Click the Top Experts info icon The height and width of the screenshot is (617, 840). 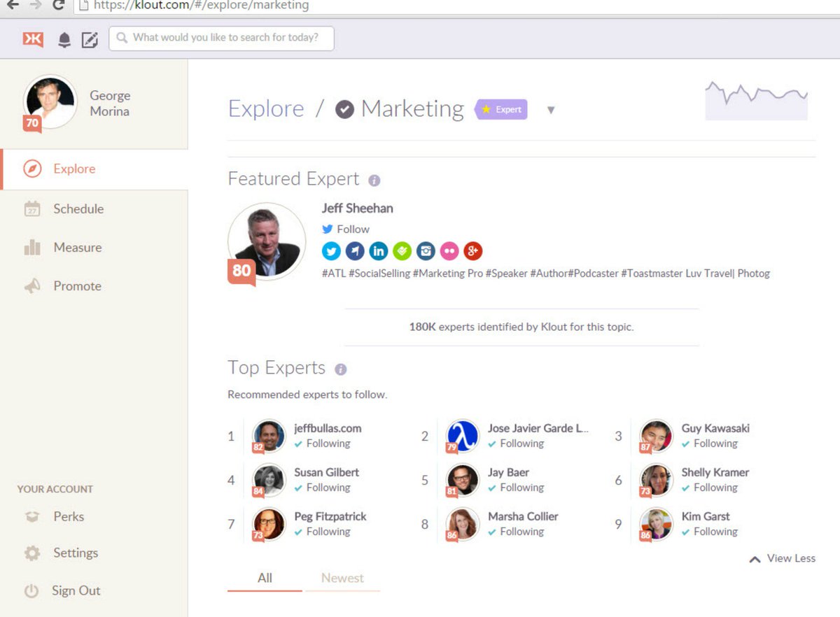pos(341,369)
